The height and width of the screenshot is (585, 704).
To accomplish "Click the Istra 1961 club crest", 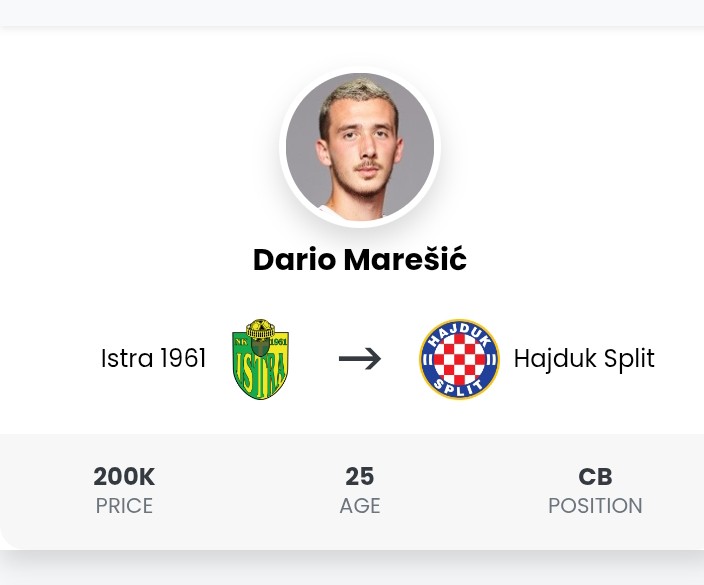I will coord(260,359).
